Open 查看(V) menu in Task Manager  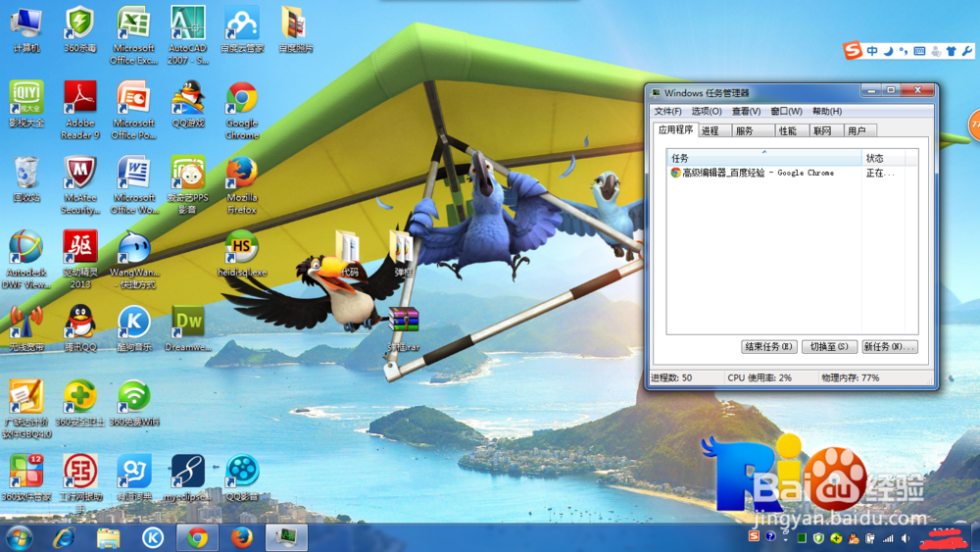[746, 111]
